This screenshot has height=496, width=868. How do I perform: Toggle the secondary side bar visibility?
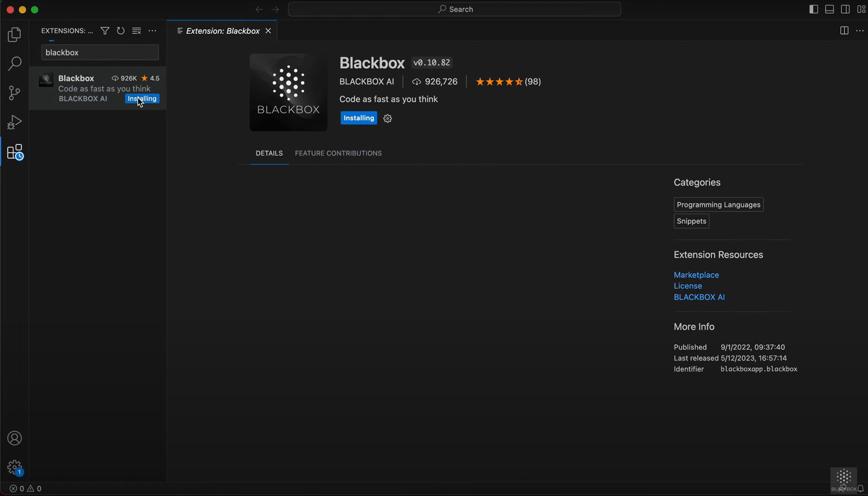[x=845, y=9]
